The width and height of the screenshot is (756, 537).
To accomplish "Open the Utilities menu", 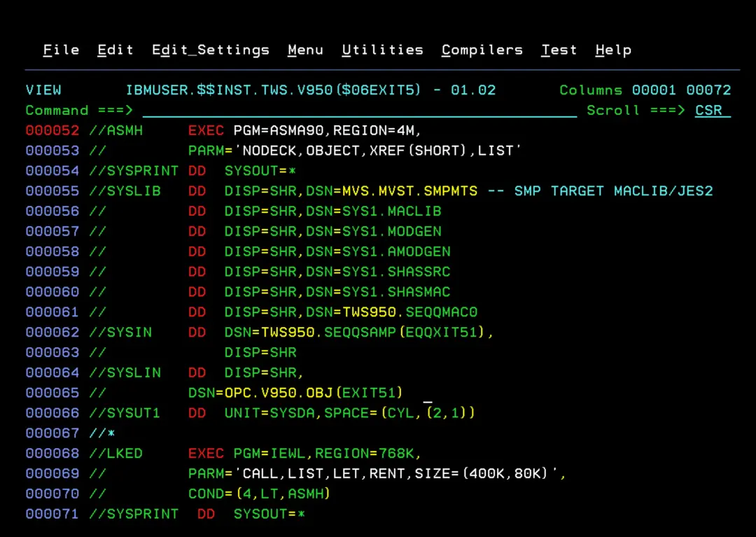I will click(x=383, y=50).
